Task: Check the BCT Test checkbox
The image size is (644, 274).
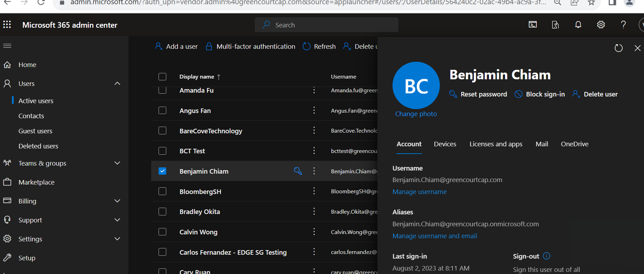Action: tap(162, 151)
